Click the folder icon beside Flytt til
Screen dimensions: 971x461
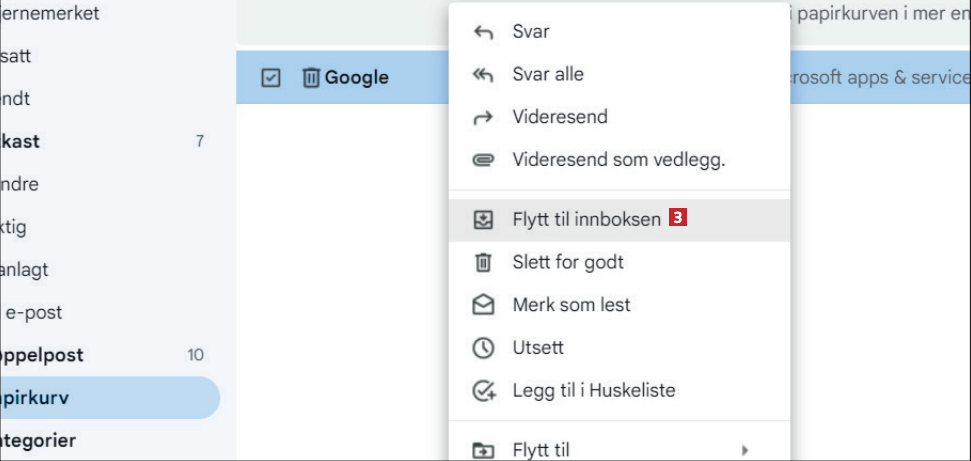483,451
